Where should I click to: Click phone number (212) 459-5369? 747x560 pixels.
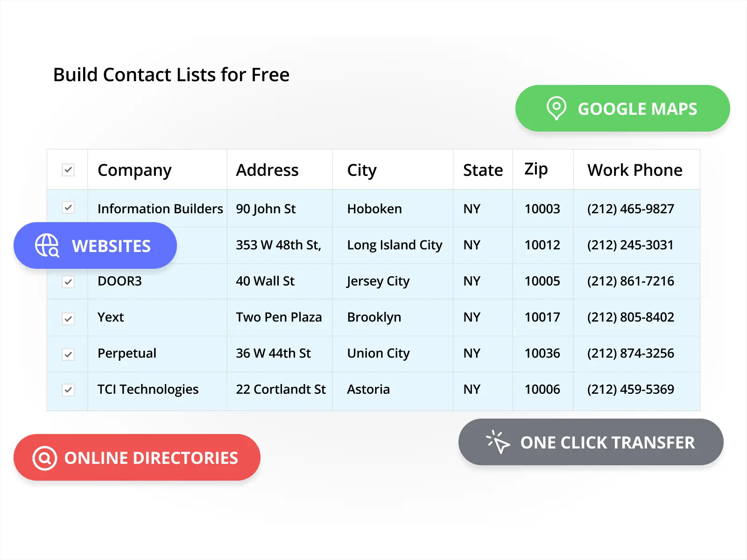tap(631, 389)
